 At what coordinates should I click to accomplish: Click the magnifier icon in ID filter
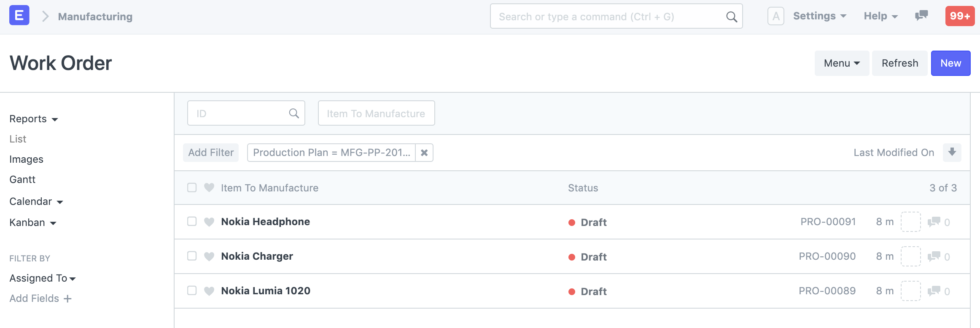tap(294, 113)
